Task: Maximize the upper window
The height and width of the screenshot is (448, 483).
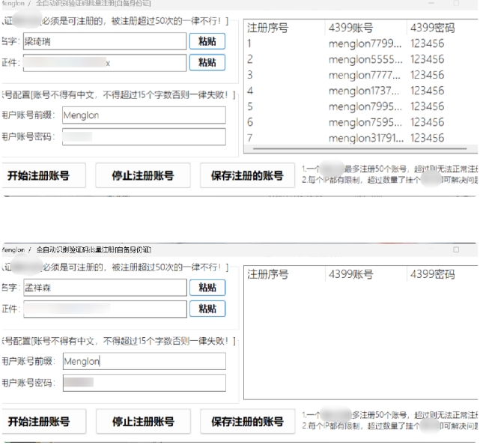Action: 455,4
